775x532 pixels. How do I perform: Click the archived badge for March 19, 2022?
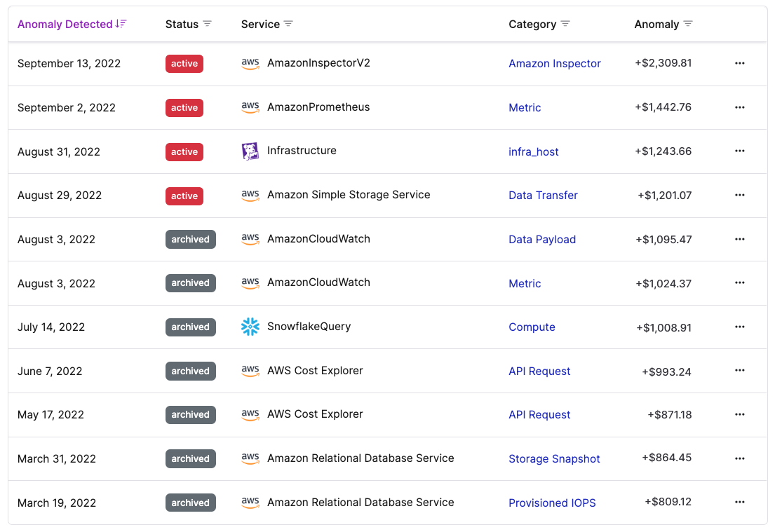pyautogui.click(x=190, y=503)
